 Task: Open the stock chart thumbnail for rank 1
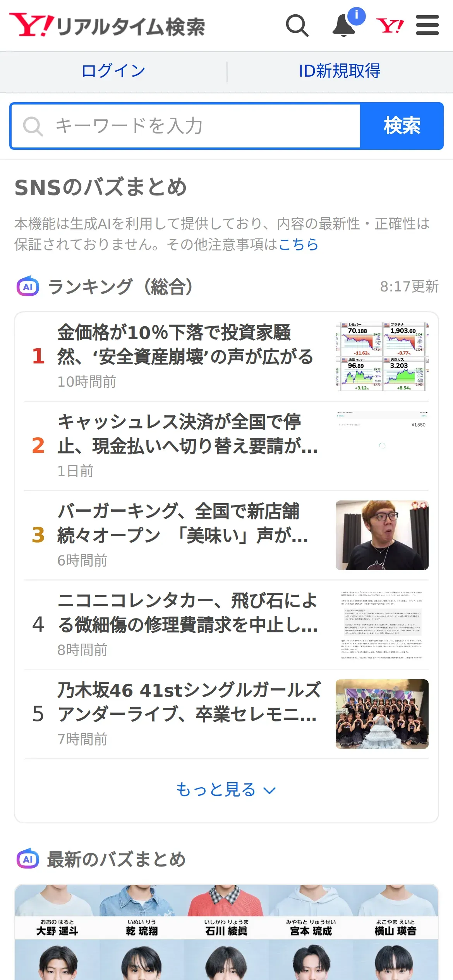pos(382,356)
